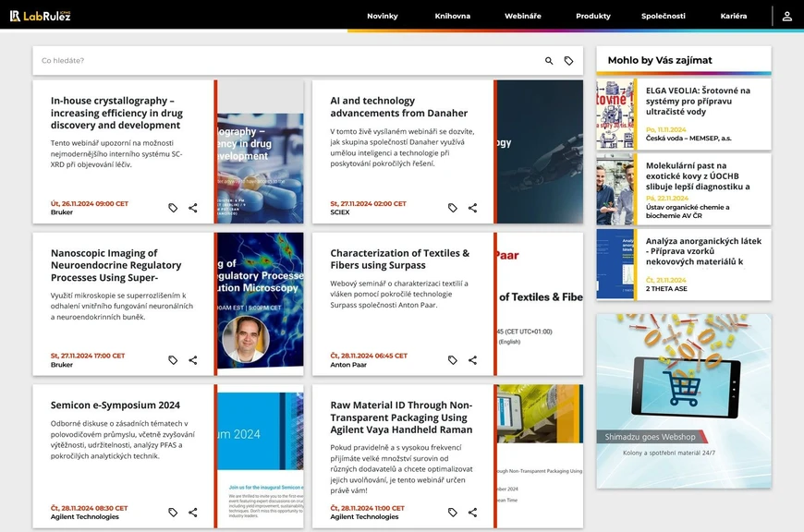Open the Kariéra menu
804x532 pixels.
pos(733,16)
